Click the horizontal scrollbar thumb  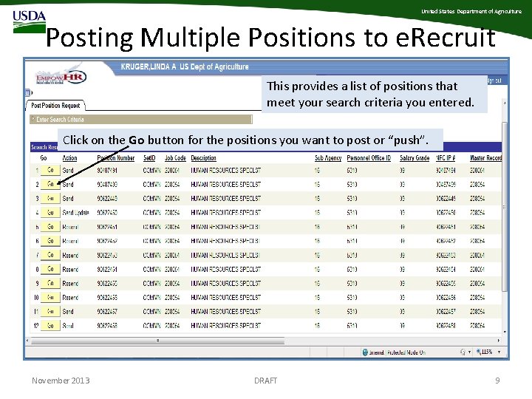(x=158, y=341)
